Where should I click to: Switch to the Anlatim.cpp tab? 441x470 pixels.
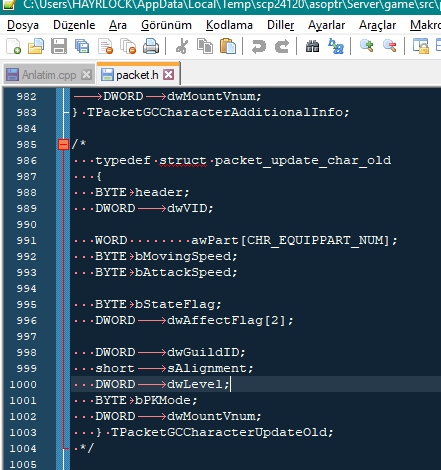(x=49, y=75)
